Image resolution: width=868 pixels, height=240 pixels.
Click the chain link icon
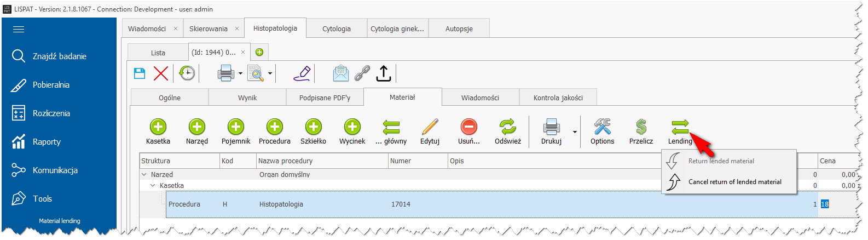click(x=362, y=73)
